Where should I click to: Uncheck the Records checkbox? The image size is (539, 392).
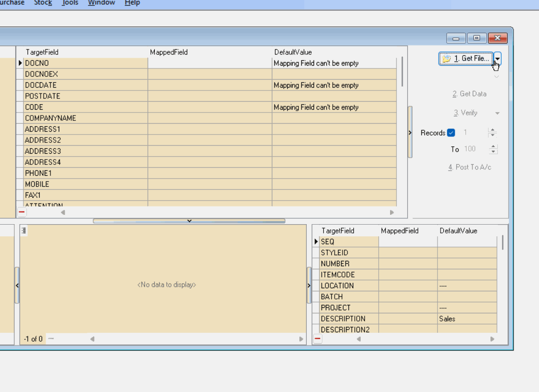(x=451, y=133)
